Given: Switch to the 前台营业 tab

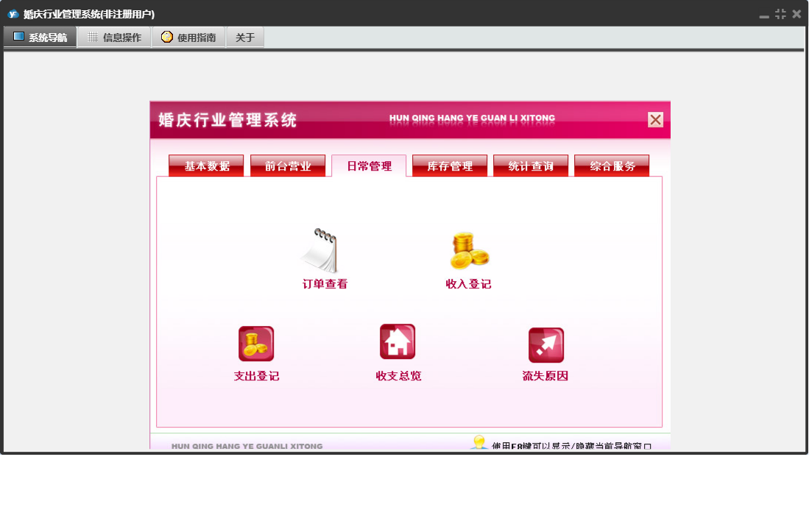Looking at the screenshot, I should (x=288, y=166).
